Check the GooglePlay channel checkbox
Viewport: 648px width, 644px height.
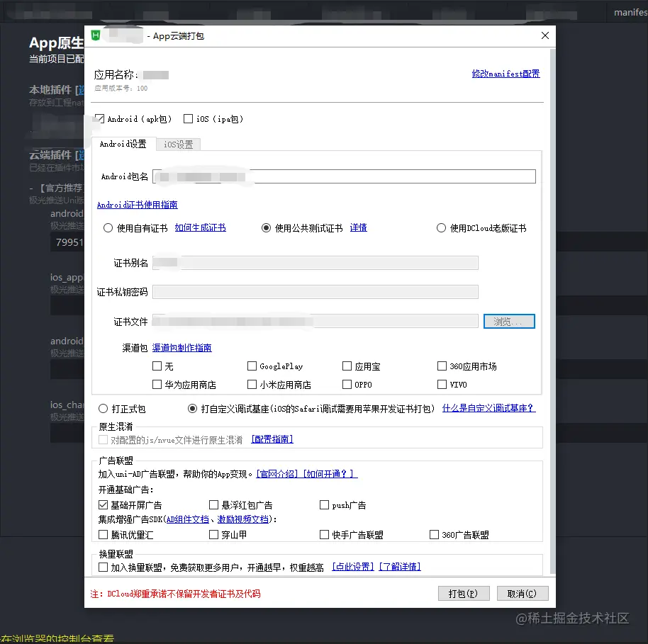252,366
